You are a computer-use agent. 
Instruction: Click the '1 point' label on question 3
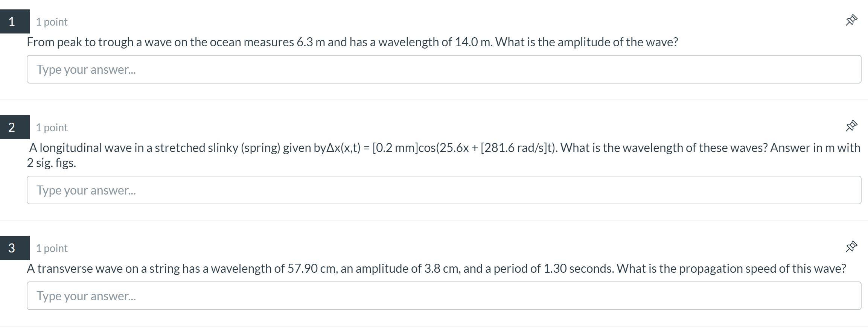coord(51,248)
